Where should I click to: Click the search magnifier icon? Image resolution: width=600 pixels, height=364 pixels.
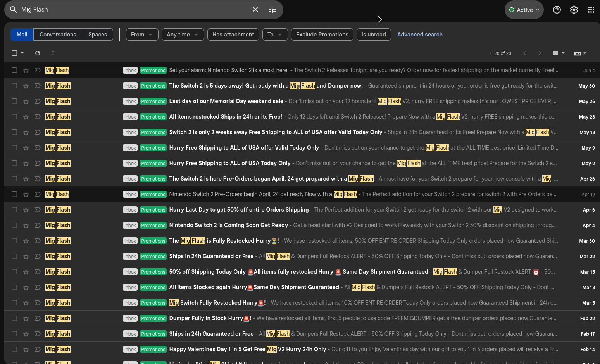tap(13, 10)
